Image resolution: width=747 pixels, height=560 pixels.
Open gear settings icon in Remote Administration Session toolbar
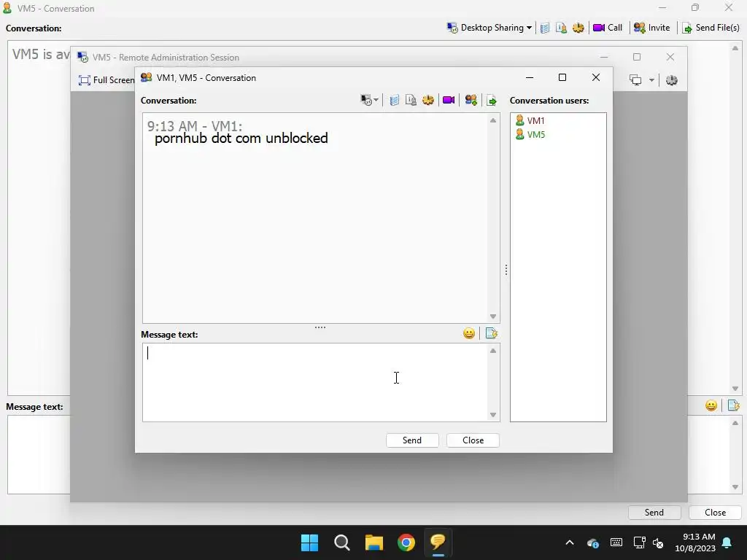coord(671,80)
